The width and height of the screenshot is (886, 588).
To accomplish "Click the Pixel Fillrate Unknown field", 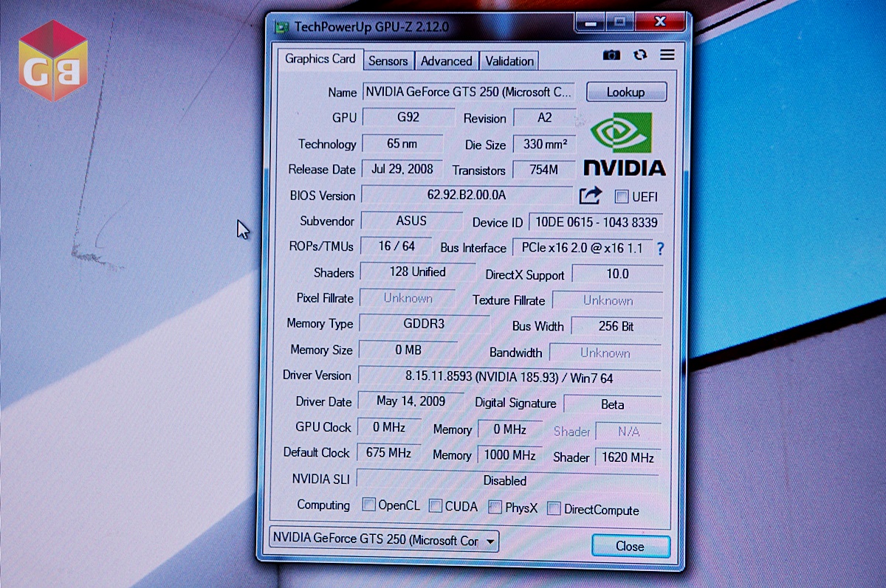I will [x=408, y=298].
